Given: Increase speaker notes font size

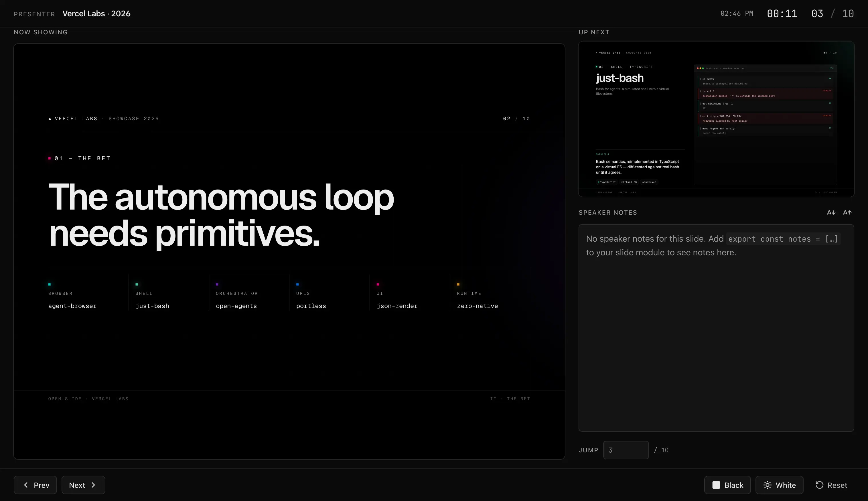Looking at the screenshot, I should click(847, 212).
